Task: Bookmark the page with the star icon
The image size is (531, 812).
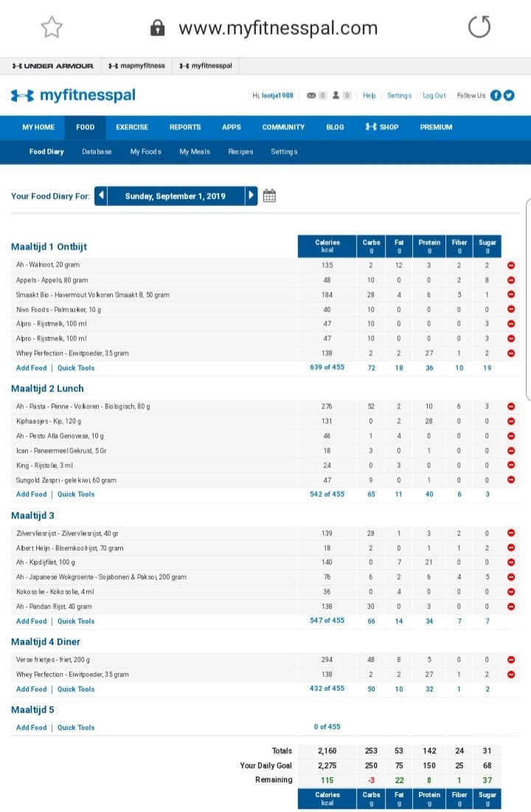Action: [x=52, y=27]
